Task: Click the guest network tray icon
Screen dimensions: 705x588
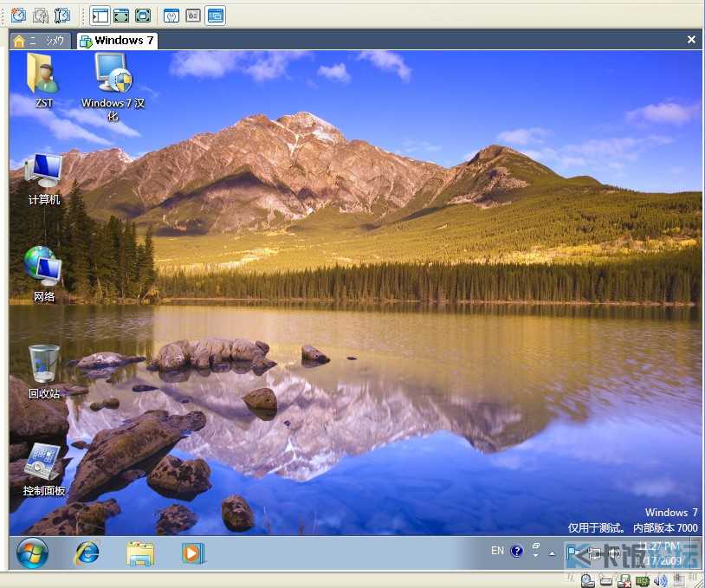Action: click(595, 553)
